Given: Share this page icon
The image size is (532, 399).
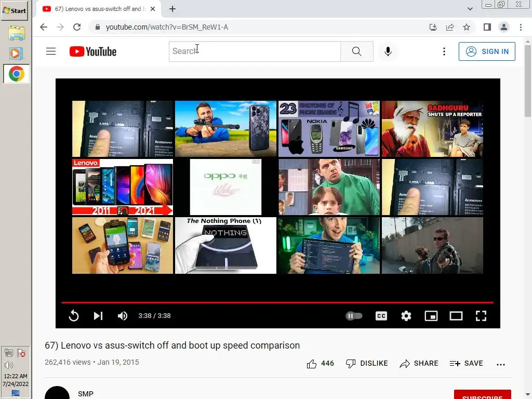Looking at the screenshot, I should [450, 27].
